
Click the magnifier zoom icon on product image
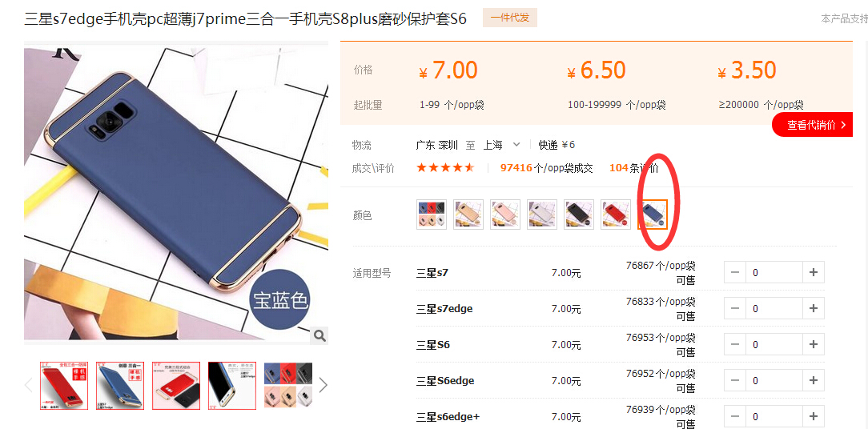coord(320,335)
